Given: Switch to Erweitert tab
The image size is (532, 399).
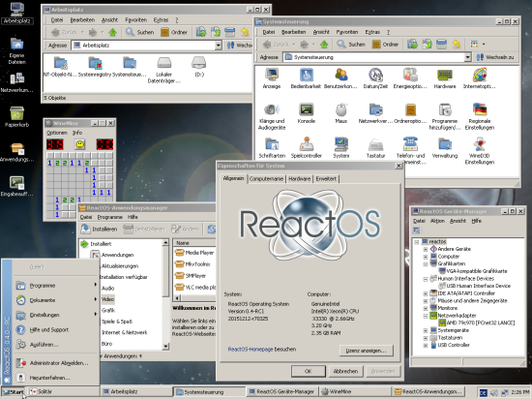Looking at the screenshot, I should click(x=326, y=179).
